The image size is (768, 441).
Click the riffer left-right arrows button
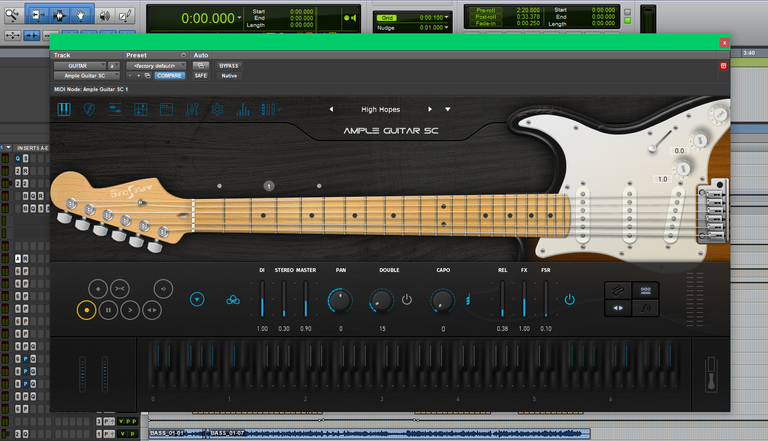(152, 310)
